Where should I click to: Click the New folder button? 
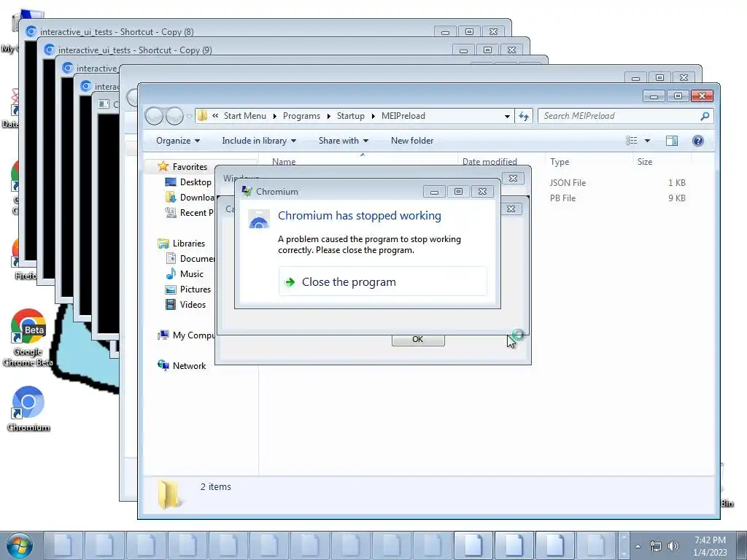[412, 141]
